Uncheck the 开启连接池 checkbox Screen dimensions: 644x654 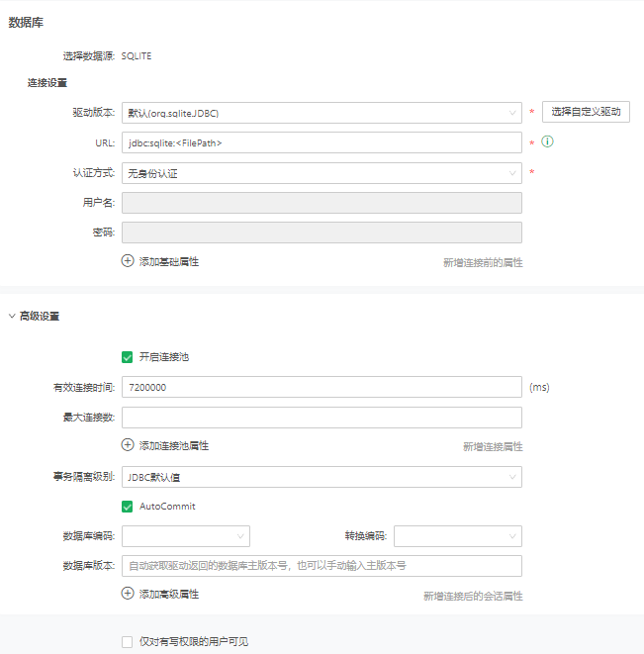click(128, 357)
